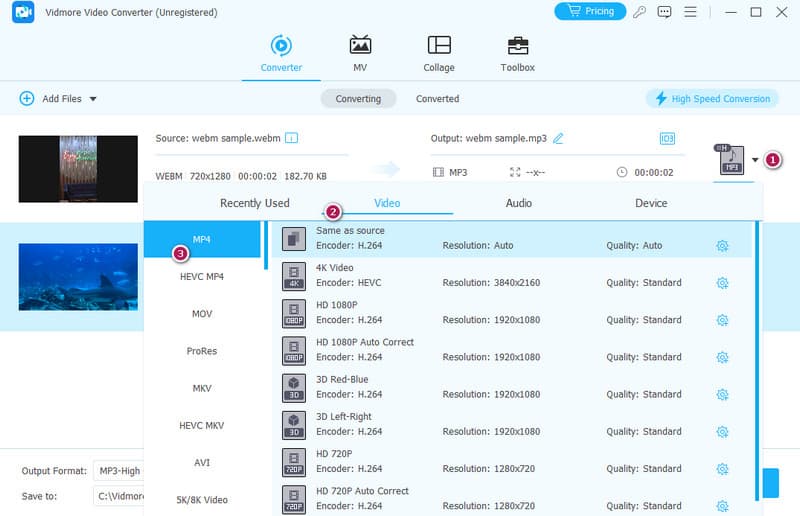Select MKV from the format list
Viewport: 800px width, 516px height.
(x=203, y=388)
